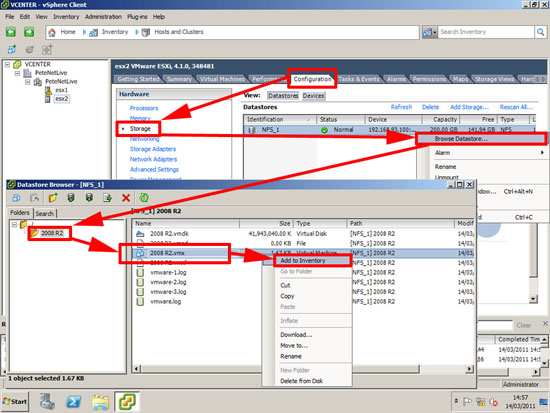
Task: Collapse the VCENTER tree root node
Action: pos(7,65)
